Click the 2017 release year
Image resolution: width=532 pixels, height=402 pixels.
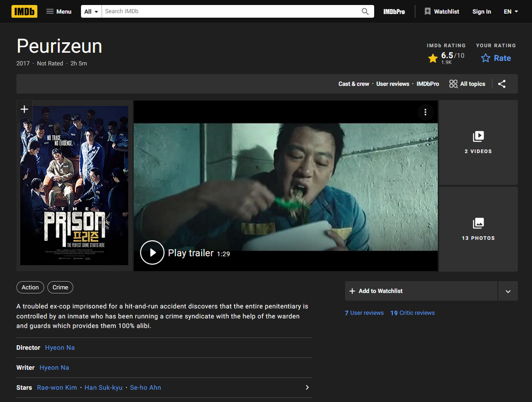23,63
